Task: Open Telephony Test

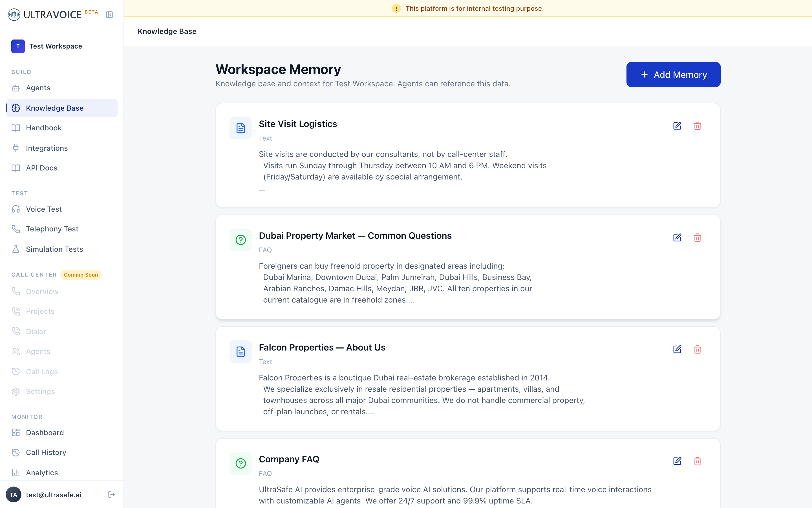Action: pyautogui.click(x=62, y=229)
